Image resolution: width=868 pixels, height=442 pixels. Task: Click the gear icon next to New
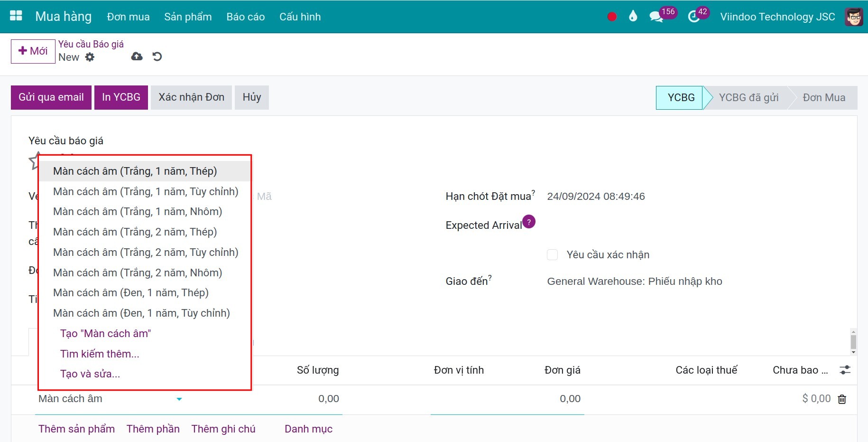point(90,57)
